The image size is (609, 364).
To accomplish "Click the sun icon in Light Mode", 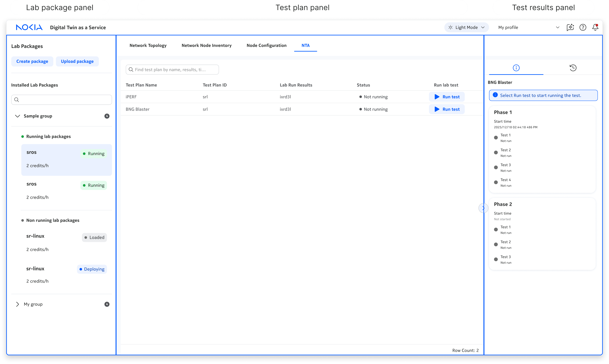I will (451, 27).
